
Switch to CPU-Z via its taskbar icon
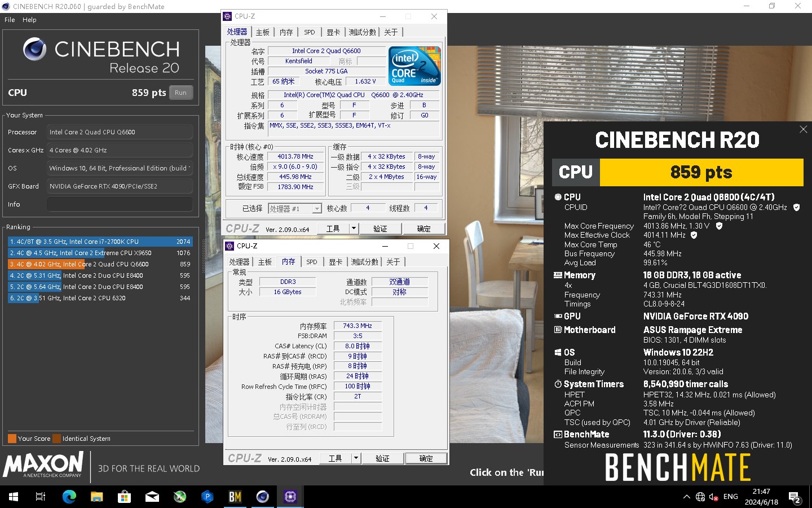point(290,497)
